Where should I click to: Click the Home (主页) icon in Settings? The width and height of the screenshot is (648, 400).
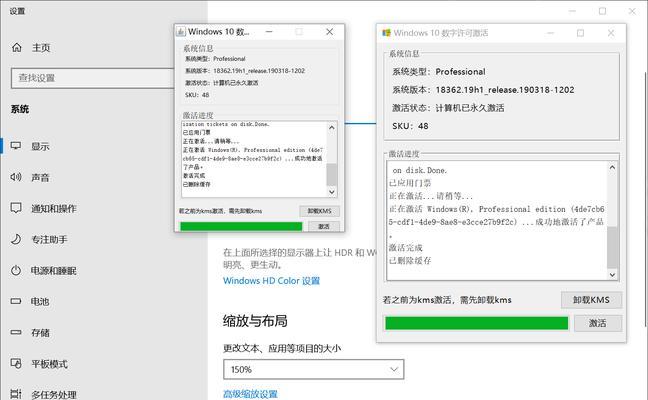coord(17,48)
